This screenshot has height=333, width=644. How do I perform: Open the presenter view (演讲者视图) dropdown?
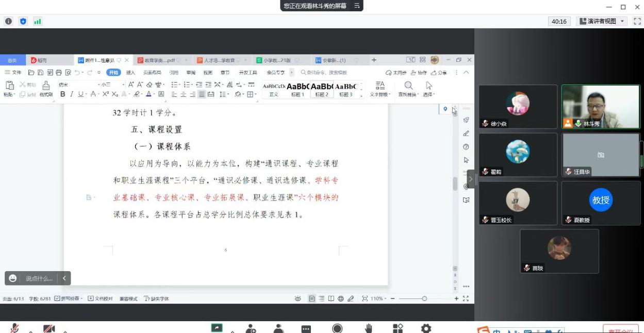click(x=601, y=21)
